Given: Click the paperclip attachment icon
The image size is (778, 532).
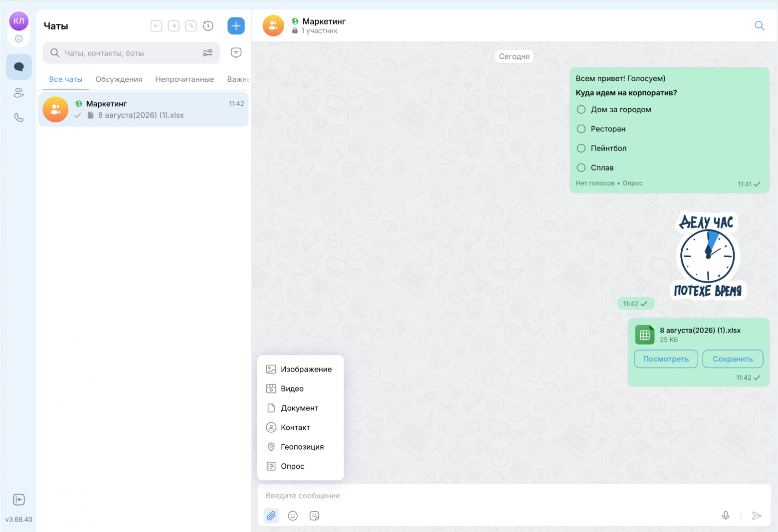Looking at the screenshot, I should coord(271,516).
